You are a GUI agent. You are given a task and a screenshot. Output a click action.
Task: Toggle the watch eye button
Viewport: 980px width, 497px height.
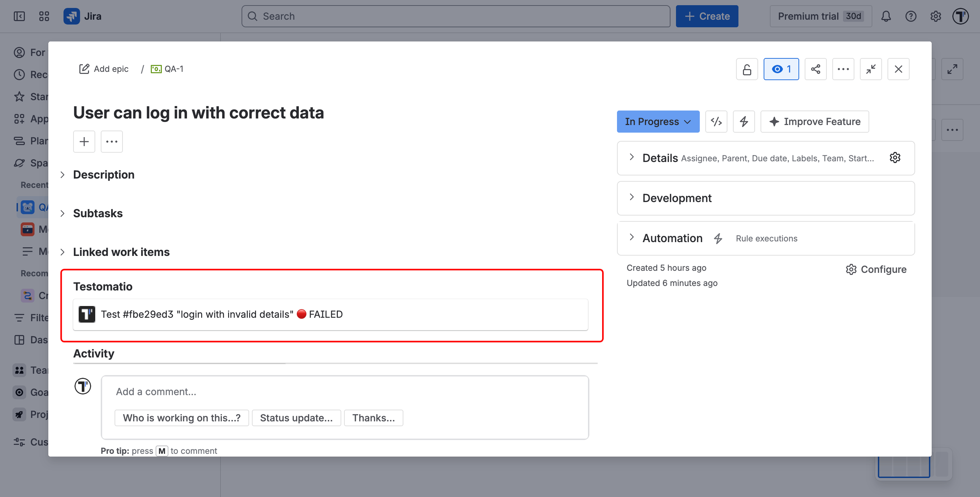pos(781,69)
